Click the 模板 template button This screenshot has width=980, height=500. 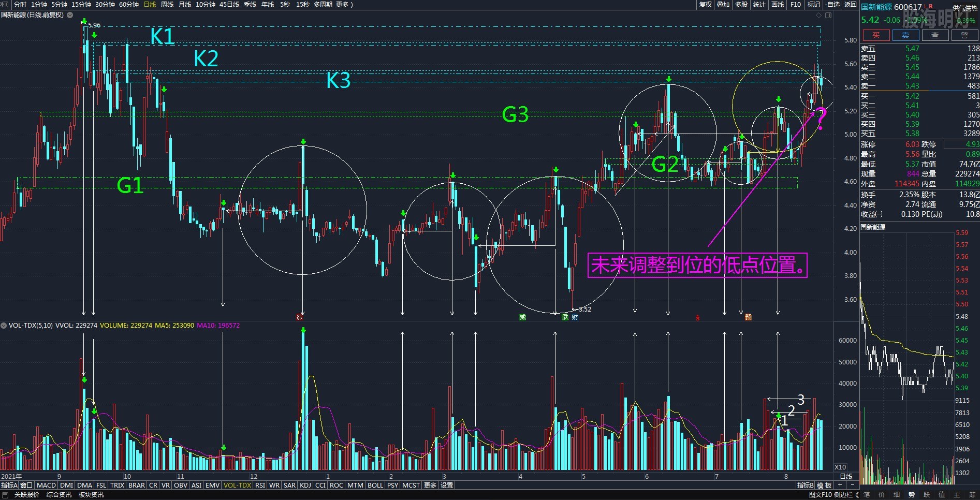point(824,486)
